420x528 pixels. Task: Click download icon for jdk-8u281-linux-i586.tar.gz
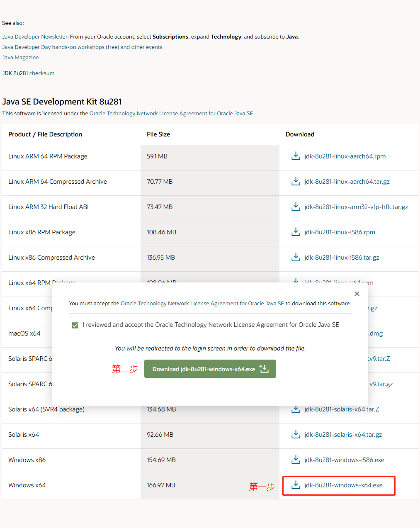click(x=296, y=258)
